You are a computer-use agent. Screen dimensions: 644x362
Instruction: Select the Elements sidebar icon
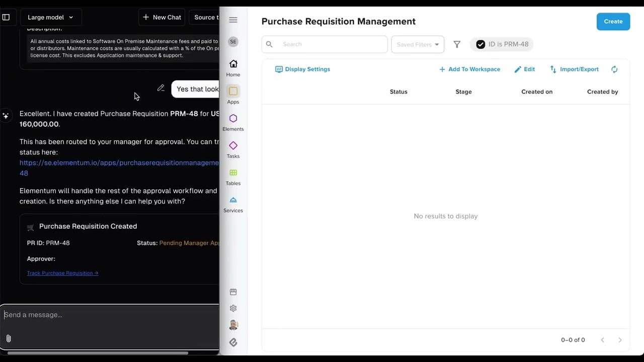click(x=233, y=121)
